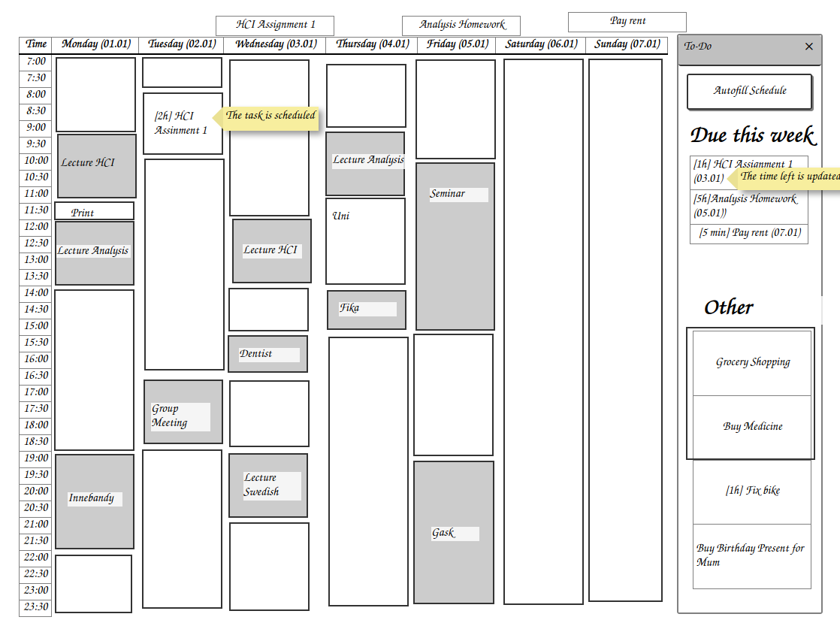Select the HCI Assignment 1 to-do item
The height and width of the screenshot is (620, 840).
click(x=748, y=171)
